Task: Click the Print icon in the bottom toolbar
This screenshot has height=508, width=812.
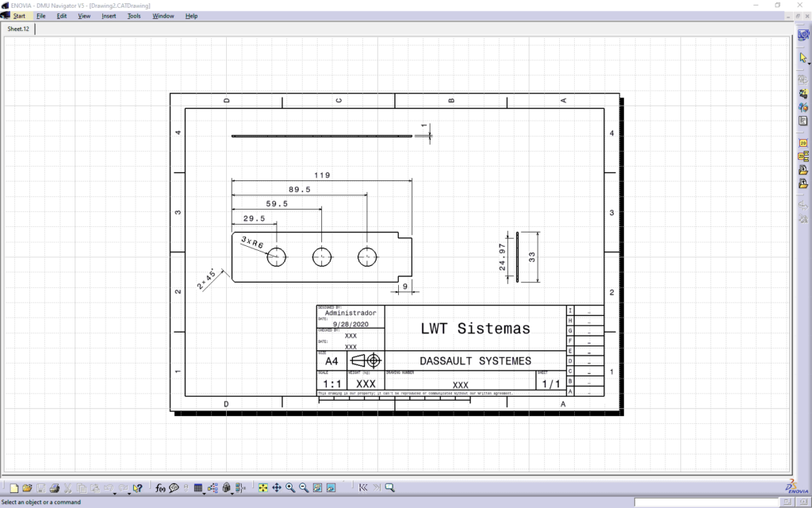Action: coord(55,487)
